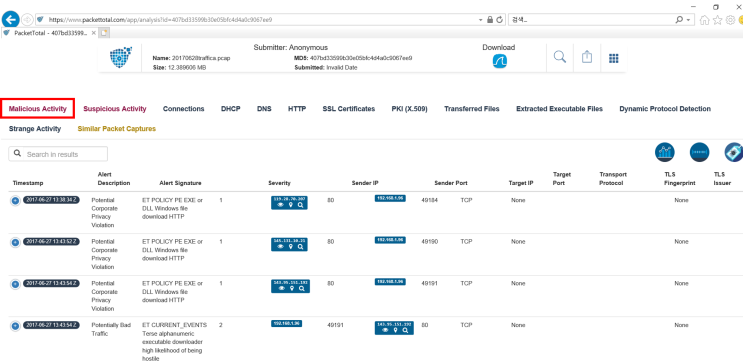This screenshot has height=363, width=743.
Task: Click the padlock security icon in address bar
Action: [490, 20]
